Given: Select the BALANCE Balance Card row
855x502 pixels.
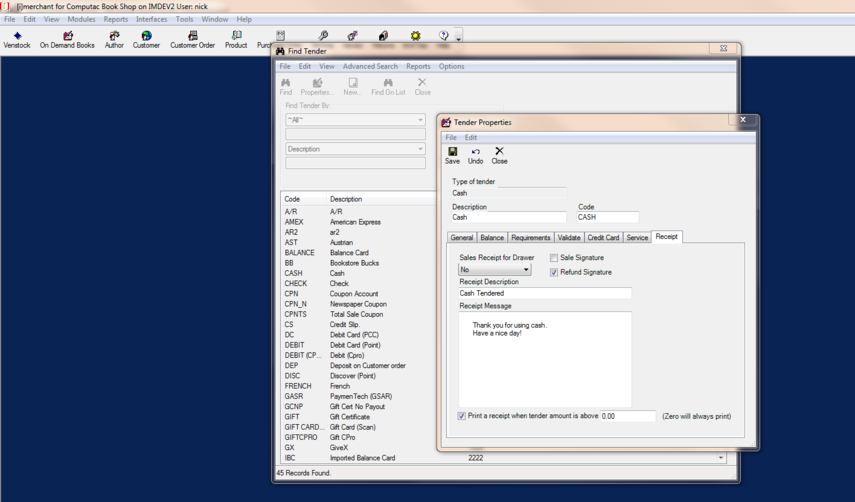Looking at the screenshot, I should coord(359,253).
